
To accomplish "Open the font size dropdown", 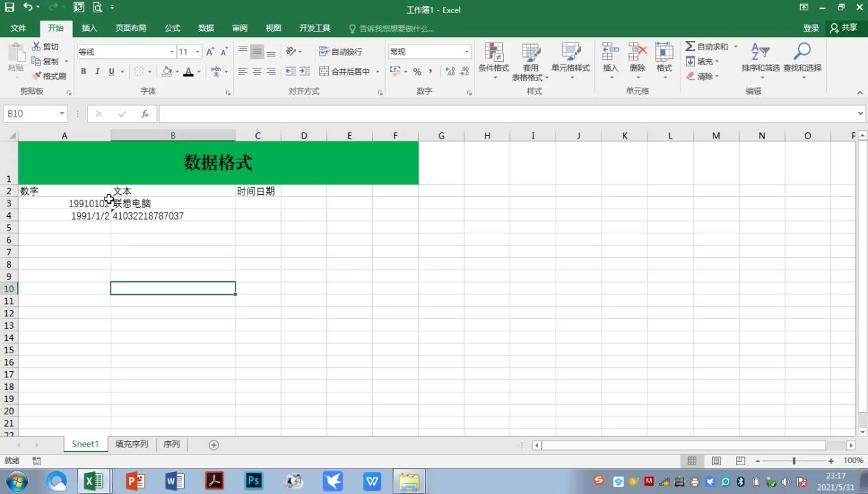I will click(198, 52).
